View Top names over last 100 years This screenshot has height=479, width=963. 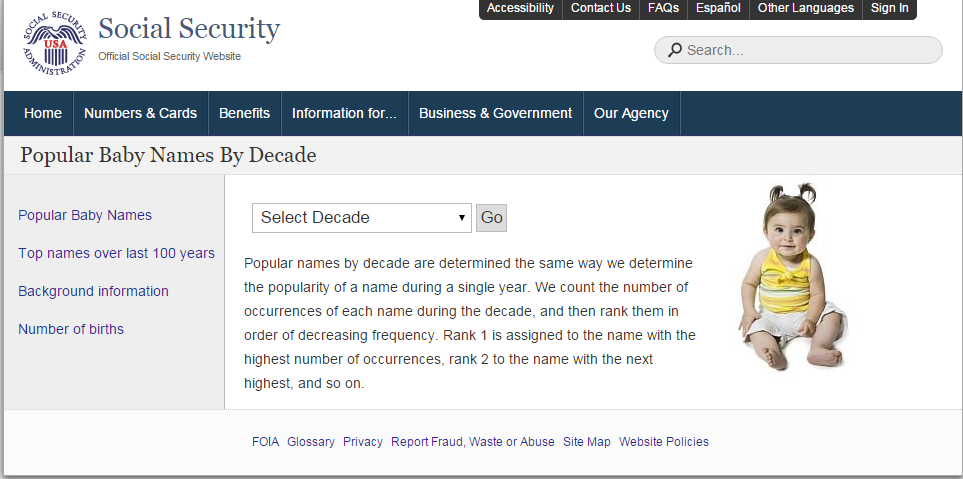coord(116,253)
